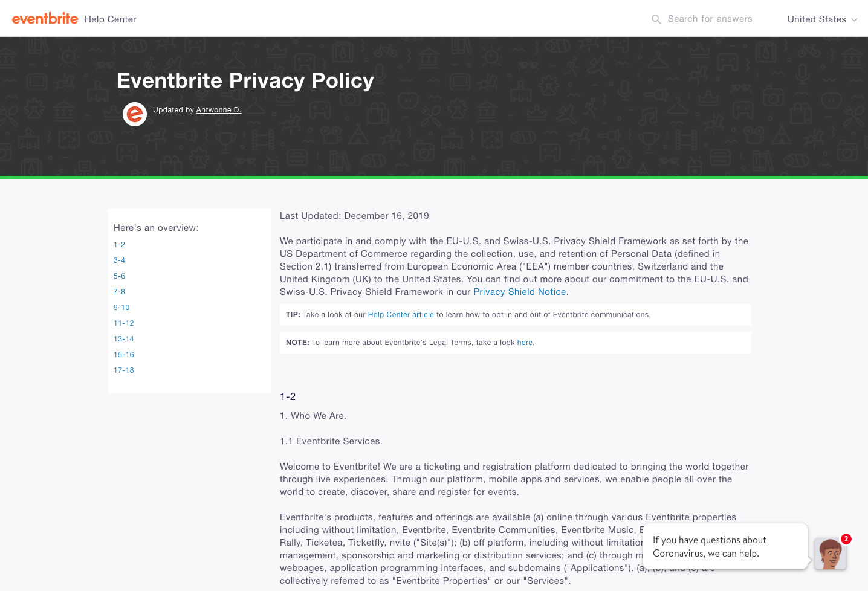Go to section 17-18 in overview
868x591 pixels.
pyautogui.click(x=124, y=370)
